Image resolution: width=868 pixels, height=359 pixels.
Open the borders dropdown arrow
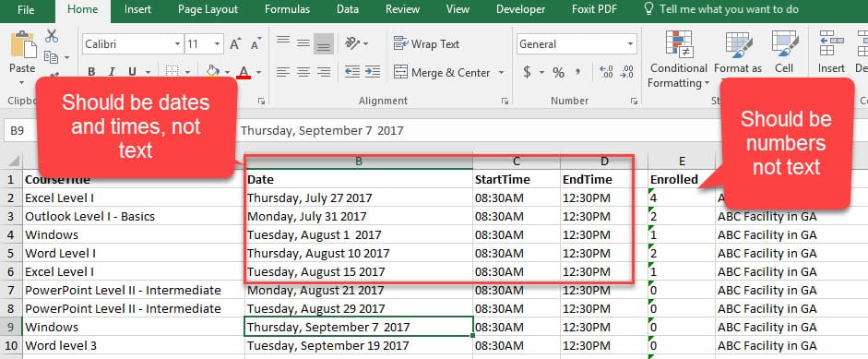pyautogui.click(x=187, y=72)
